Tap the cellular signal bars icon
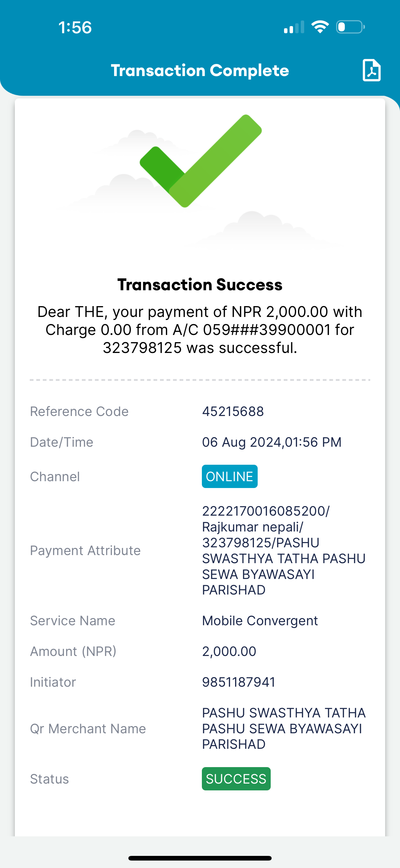This screenshot has width=400, height=868. [294, 27]
